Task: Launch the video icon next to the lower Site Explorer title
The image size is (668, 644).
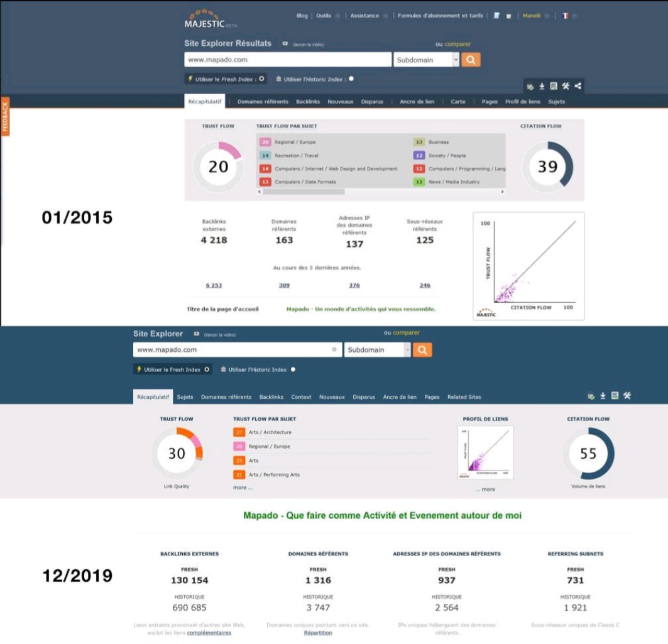Action: pos(197,334)
